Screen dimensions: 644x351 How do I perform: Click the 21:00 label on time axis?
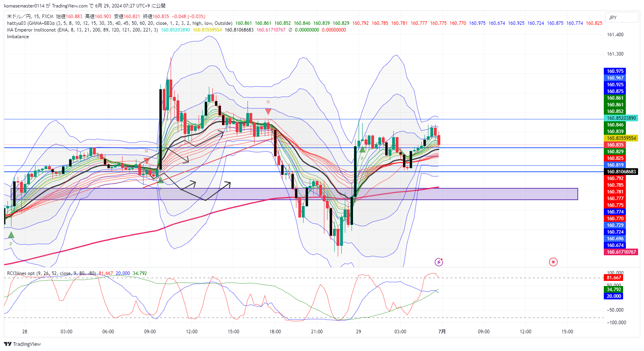[317, 332]
